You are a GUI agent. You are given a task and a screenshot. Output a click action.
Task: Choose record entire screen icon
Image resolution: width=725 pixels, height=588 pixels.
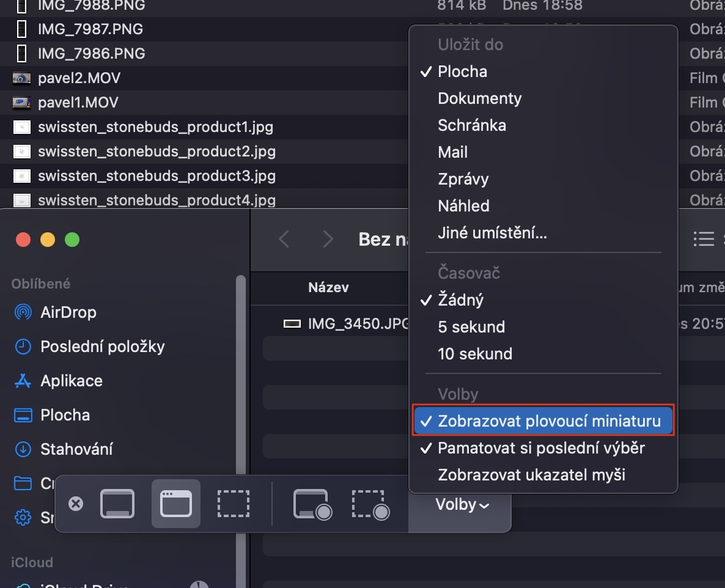pyautogui.click(x=312, y=504)
